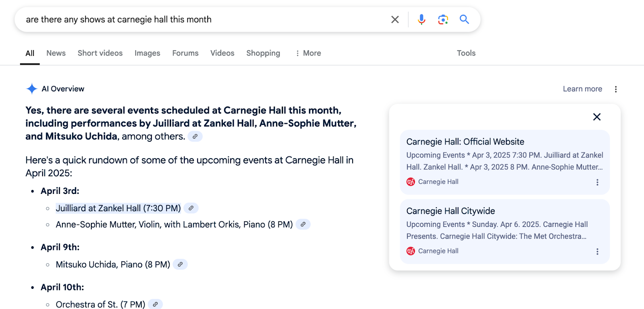Open source link icon after 'among others.'
Screen dimensions: 644x309
pos(195,136)
